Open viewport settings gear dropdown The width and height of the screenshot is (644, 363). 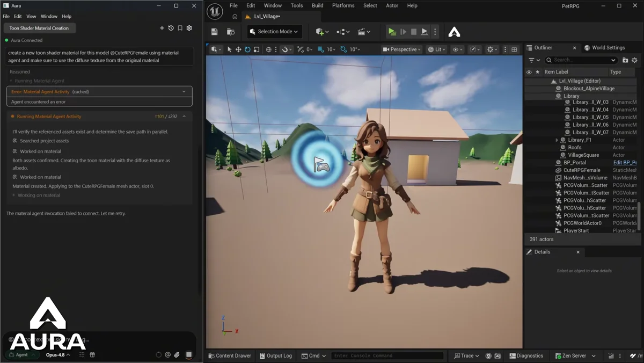click(493, 49)
